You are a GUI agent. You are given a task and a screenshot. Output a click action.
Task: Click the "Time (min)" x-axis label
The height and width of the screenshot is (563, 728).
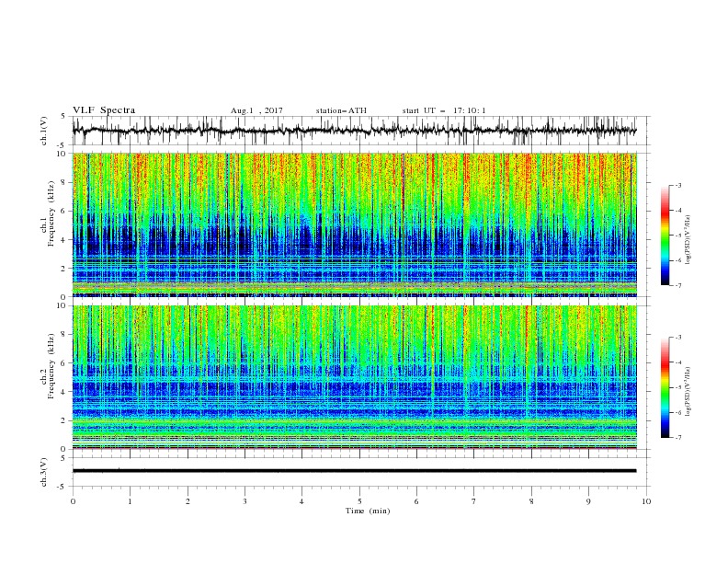tap(368, 511)
